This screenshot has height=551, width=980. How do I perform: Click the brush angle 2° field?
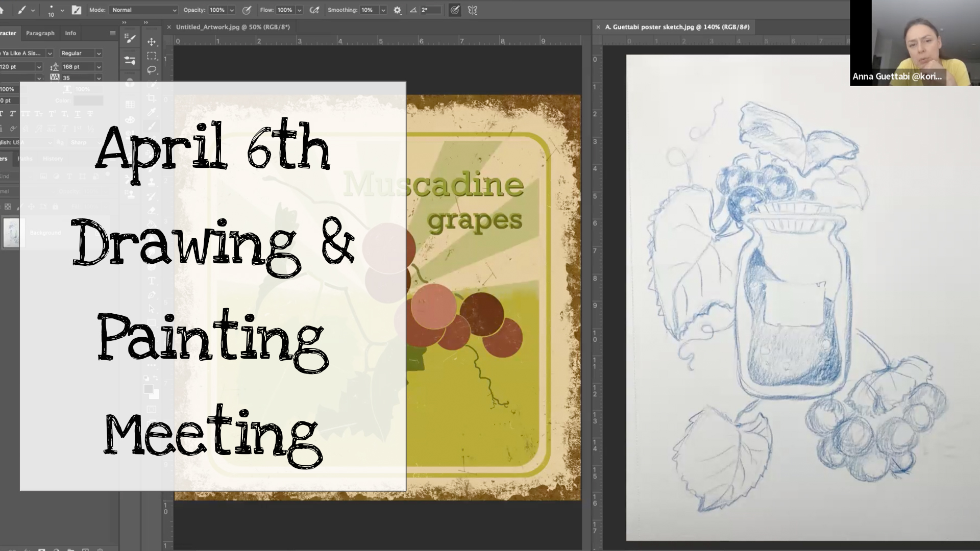[x=431, y=10]
